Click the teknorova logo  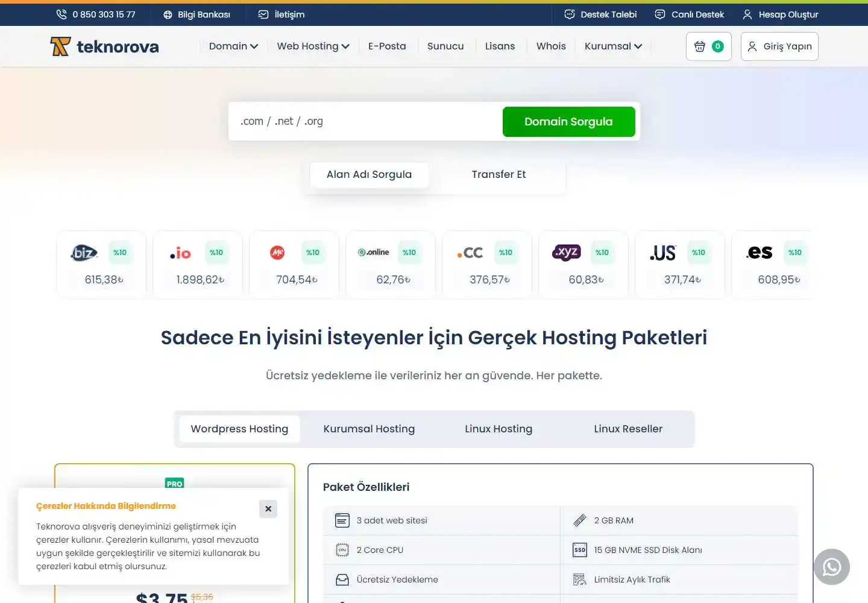[x=105, y=46]
